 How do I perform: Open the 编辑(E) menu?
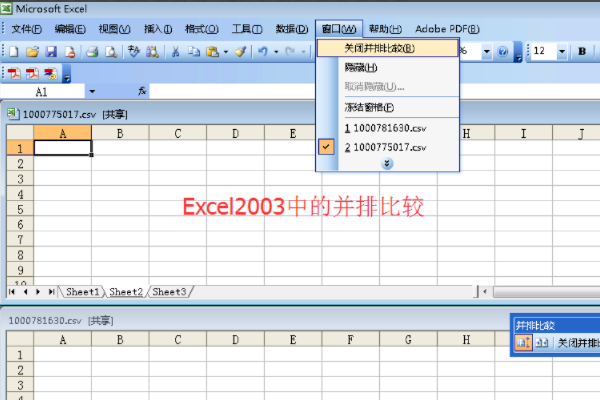pos(70,29)
